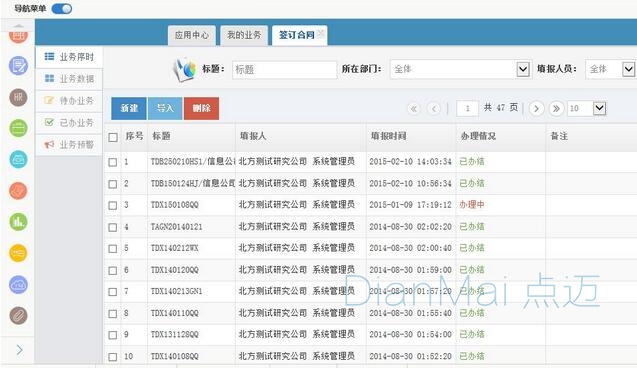Open the brown paperclip attachment icon
Viewport: 637px width, 368px height.
18,316
